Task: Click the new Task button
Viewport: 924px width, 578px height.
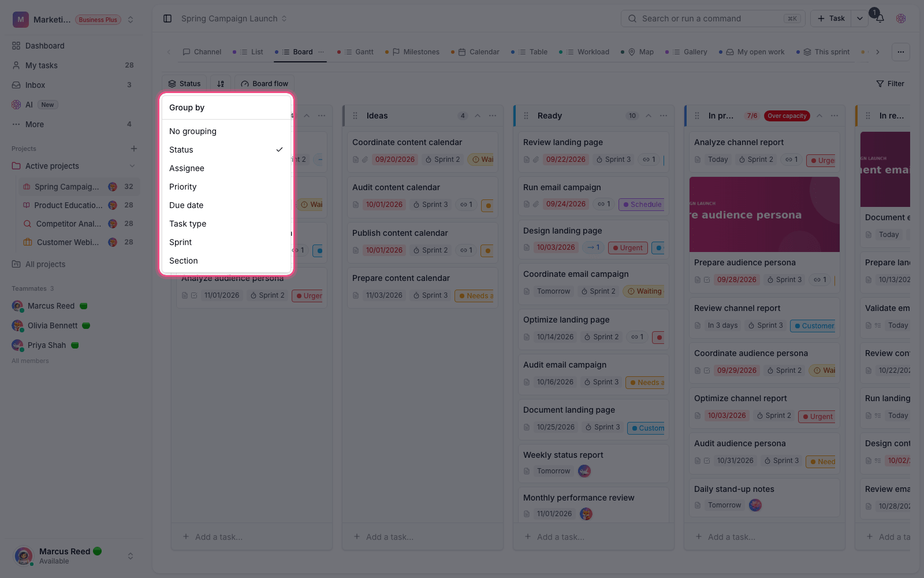Action: pos(832,18)
